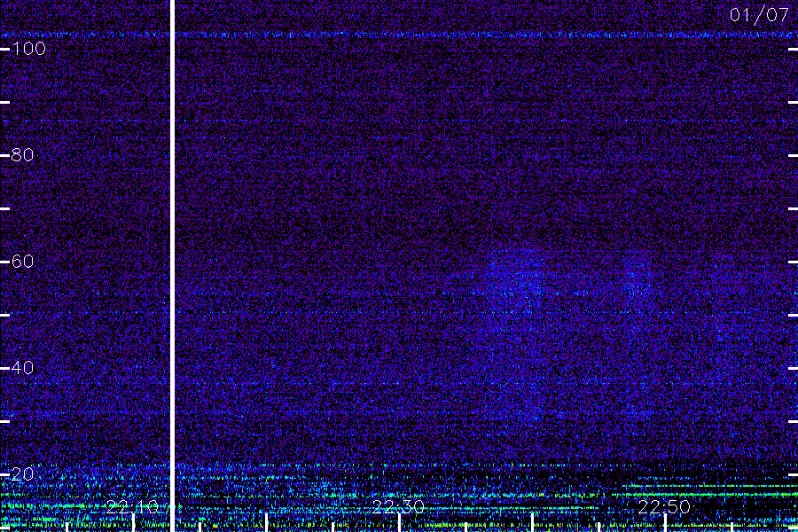
Task: Click the 22:10 time label
Action: point(132,507)
